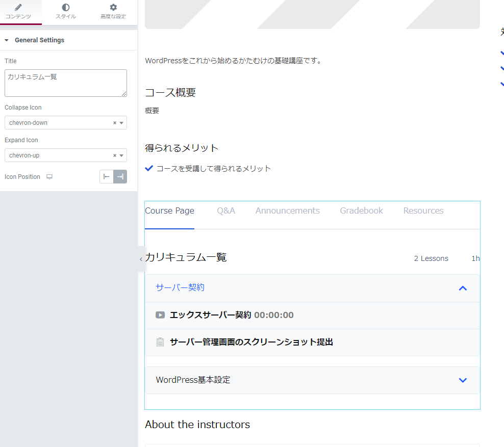Expand the WordPress基本設定 topic
Image resolution: width=504 pixels, height=447 pixels.
point(463,380)
